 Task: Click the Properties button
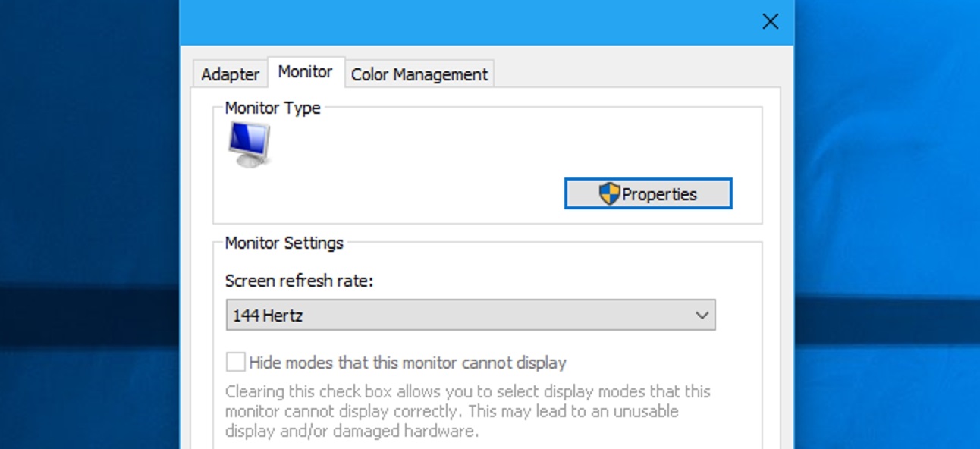click(x=658, y=193)
